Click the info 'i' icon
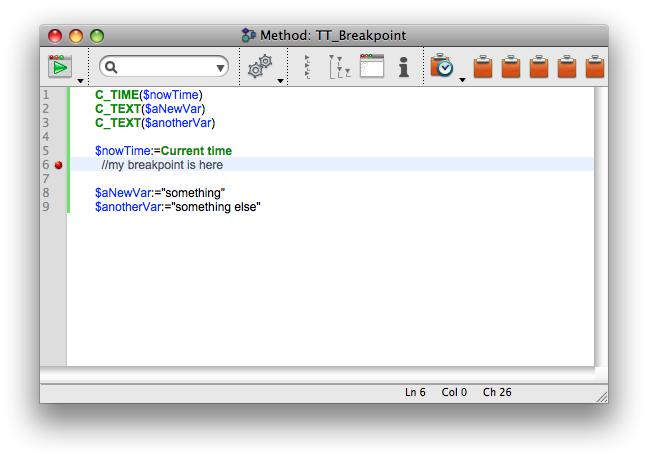Screen dimensions: 648x458 403,67
